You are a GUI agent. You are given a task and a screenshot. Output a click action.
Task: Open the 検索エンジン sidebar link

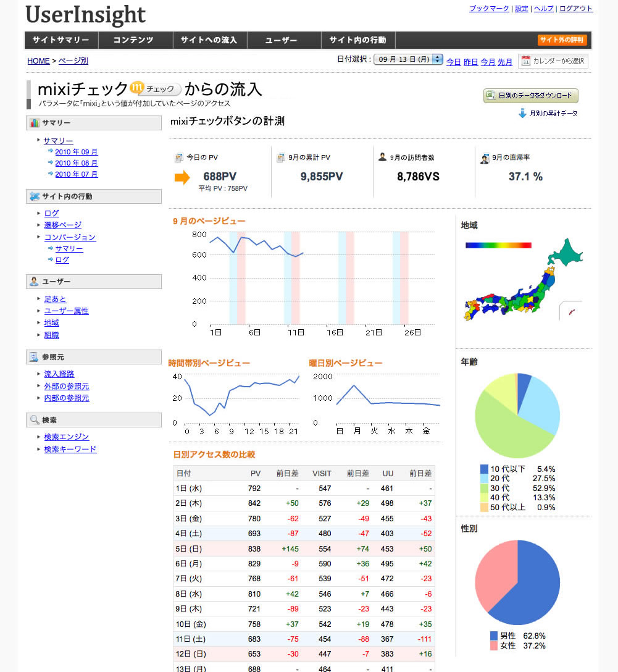click(67, 437)
